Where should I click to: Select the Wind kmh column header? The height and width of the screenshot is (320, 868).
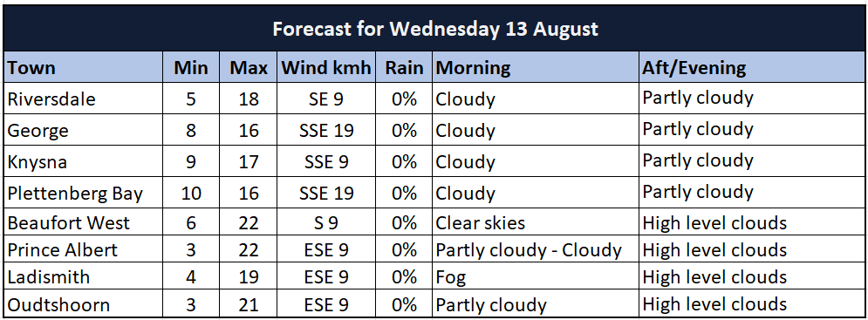click(x=326, y=67)
